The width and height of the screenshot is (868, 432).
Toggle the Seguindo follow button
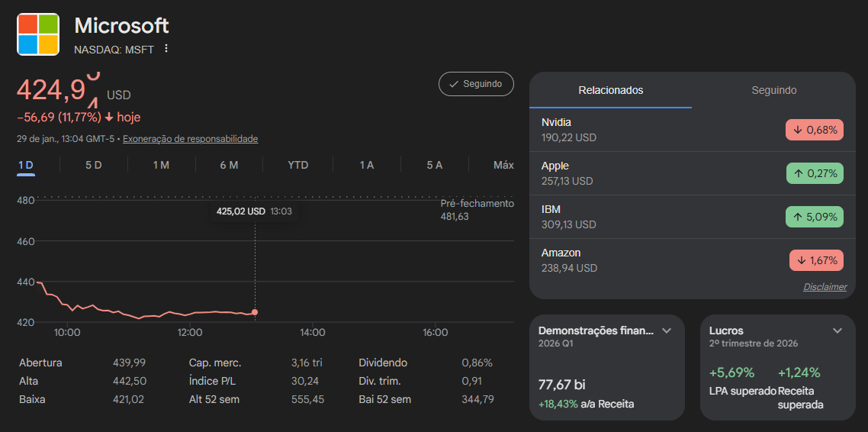click(476, 84)
